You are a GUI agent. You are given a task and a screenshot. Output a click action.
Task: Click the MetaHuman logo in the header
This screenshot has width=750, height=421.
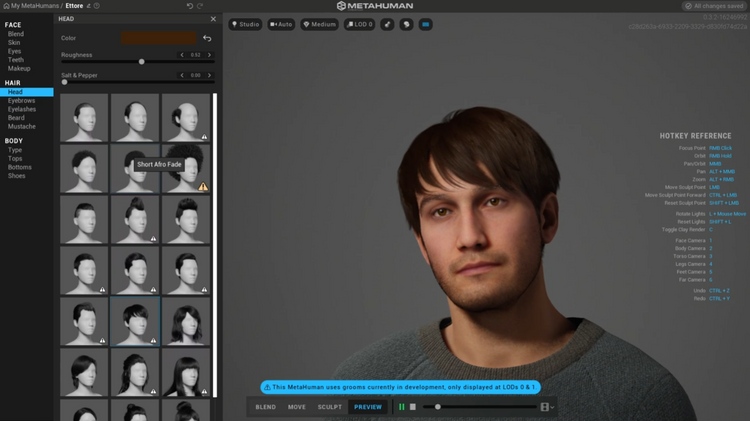(375, 6)
